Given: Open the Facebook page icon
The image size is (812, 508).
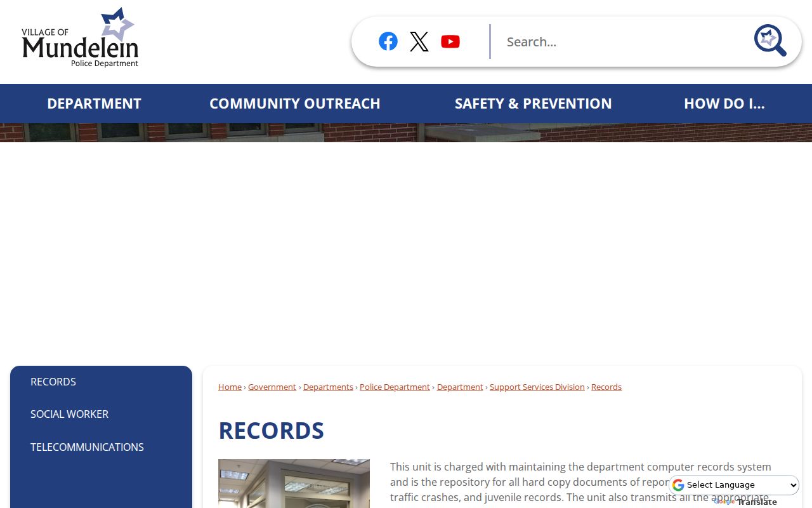Looking at the screenshot, I should click(388, 41).
